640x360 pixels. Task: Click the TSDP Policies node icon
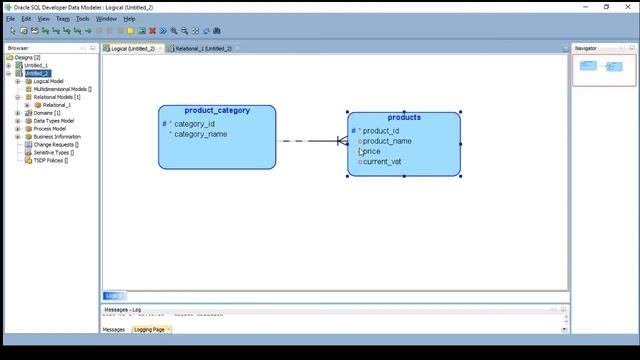pos(29,160)
